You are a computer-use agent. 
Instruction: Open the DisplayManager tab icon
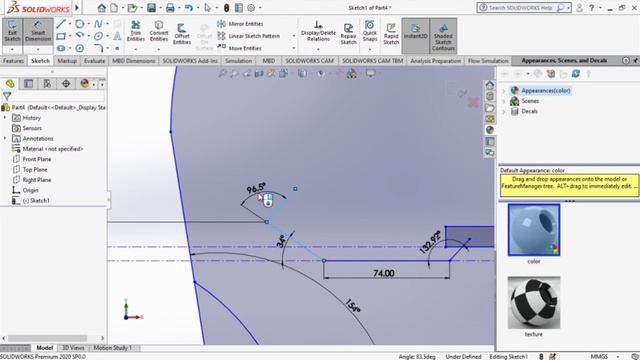tap(84, 84)
